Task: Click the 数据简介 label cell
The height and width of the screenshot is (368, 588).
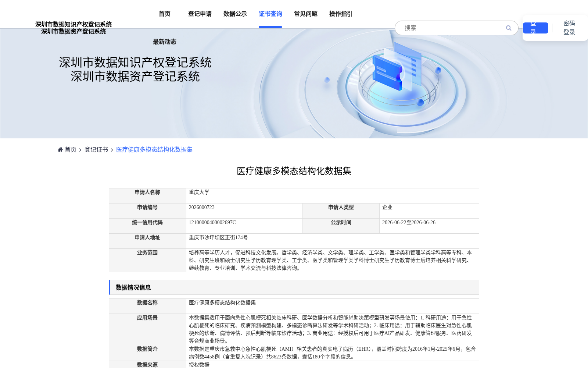Action: click(x=147, y=353)
